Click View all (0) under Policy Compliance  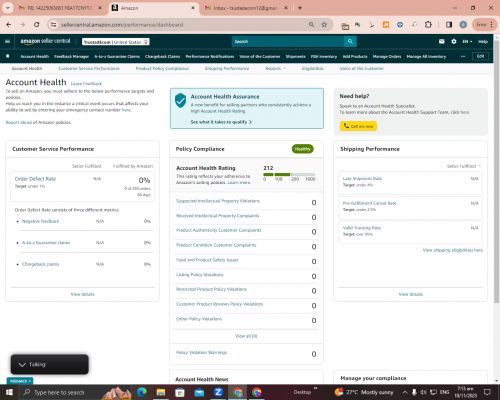click(246, 336)
